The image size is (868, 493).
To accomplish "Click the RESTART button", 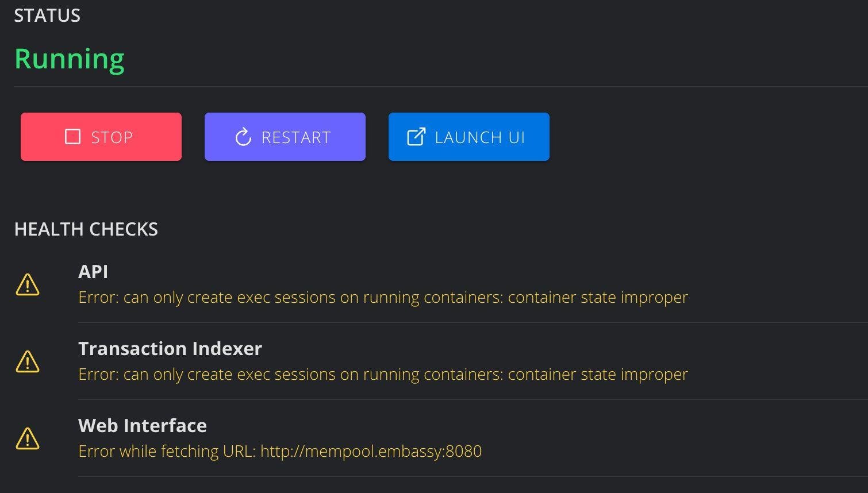I will [x=285, y=137].
